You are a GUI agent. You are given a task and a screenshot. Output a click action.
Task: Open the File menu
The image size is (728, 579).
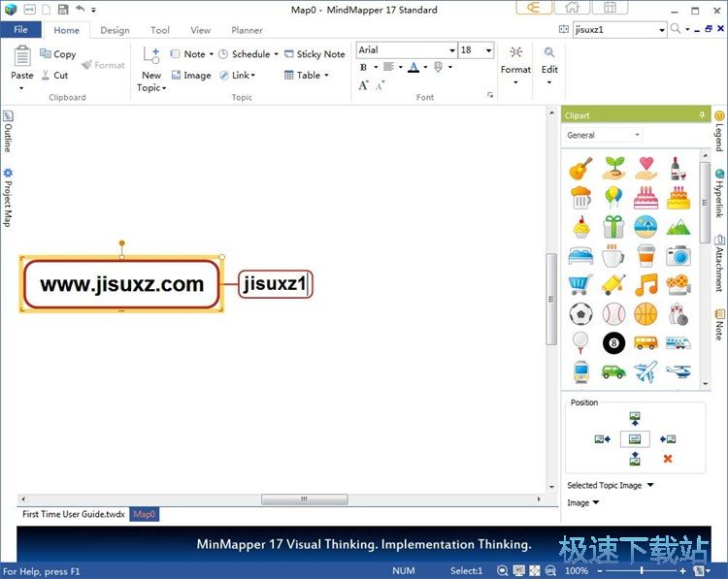click(x=21, y=30)
